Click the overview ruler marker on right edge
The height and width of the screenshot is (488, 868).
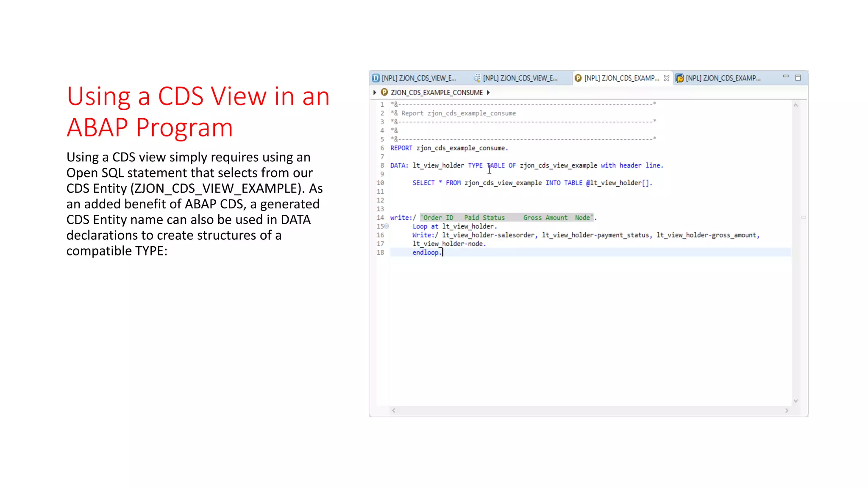point(803,217)
